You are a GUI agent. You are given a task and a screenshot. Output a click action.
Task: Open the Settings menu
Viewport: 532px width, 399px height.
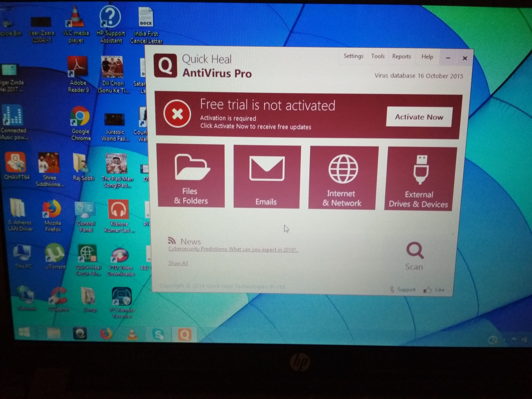pos(353,56)
